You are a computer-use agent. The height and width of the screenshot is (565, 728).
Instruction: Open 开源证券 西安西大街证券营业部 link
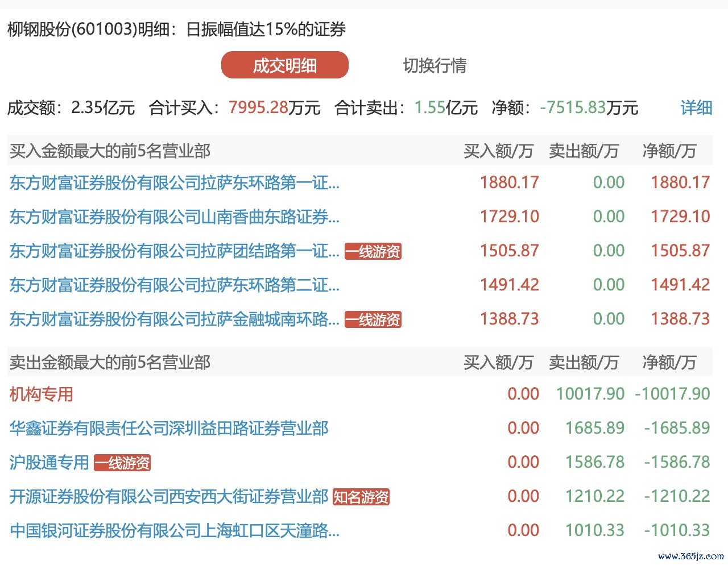click(x=169, y=496)
